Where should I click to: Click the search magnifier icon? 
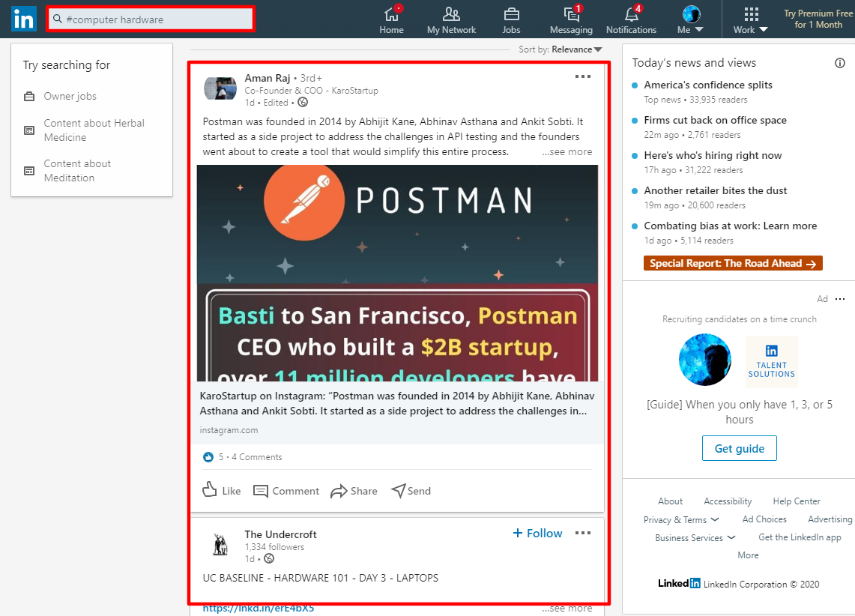tap(57, 19)
